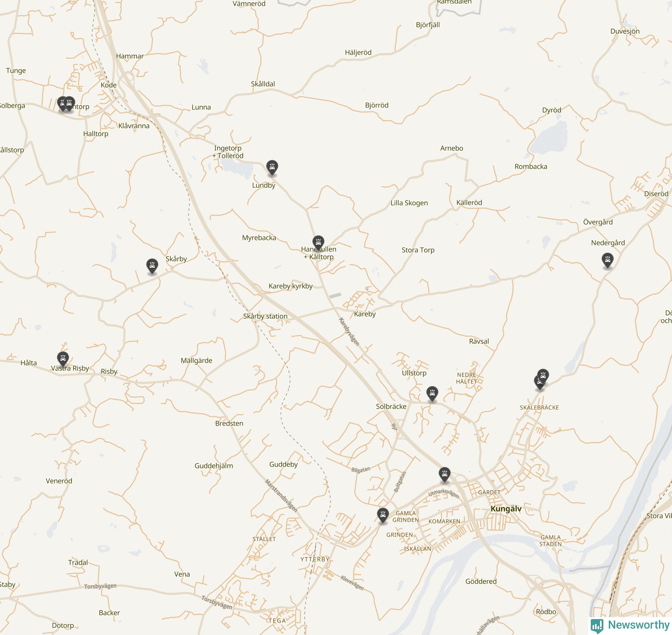Click the upper car marker above Skälebräcke
Screen dimensions: 672x635
point(543,376)
